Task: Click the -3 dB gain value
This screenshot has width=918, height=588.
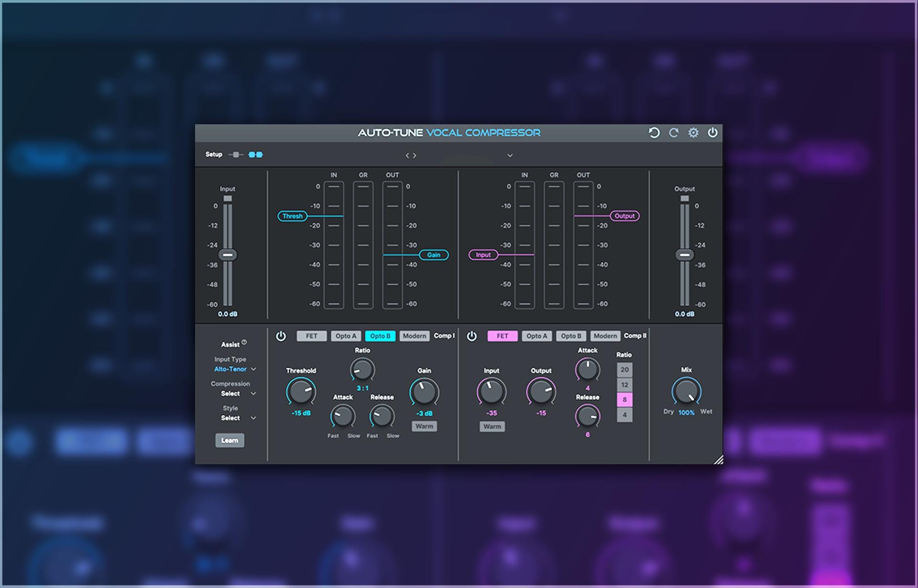Action: [x=424, y=414]
